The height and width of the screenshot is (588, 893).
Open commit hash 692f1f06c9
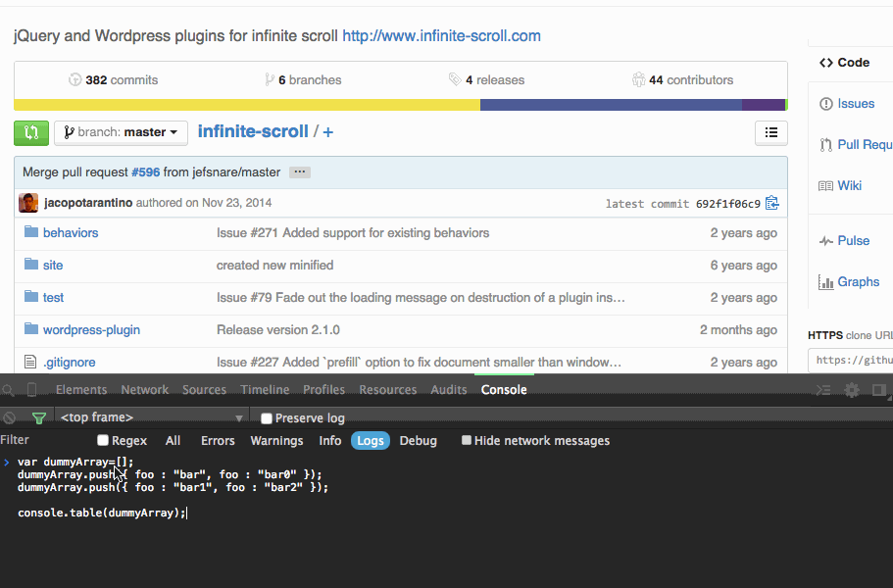(x=728, y=204)
